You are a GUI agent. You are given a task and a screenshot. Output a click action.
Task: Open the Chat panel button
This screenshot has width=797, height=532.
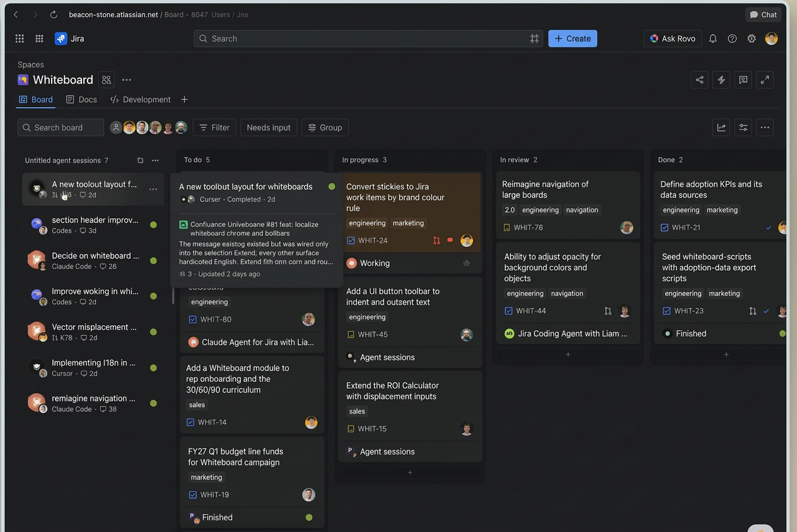pos(763,14)
